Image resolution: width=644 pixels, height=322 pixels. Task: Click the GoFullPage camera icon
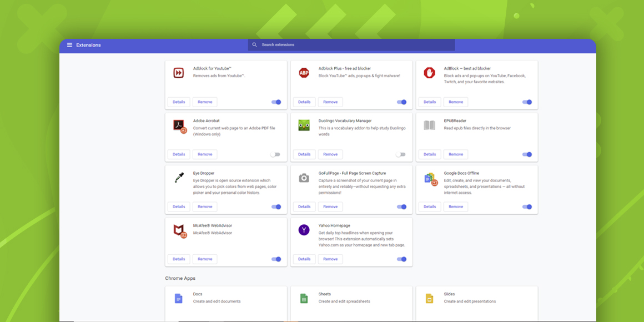click(304, 178)
